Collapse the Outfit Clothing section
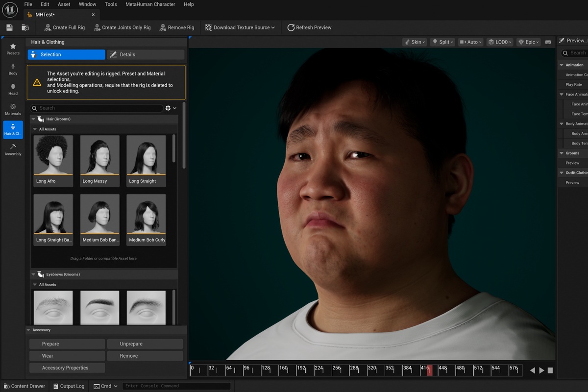Viewport: 588px width, 392px height. 562,173
